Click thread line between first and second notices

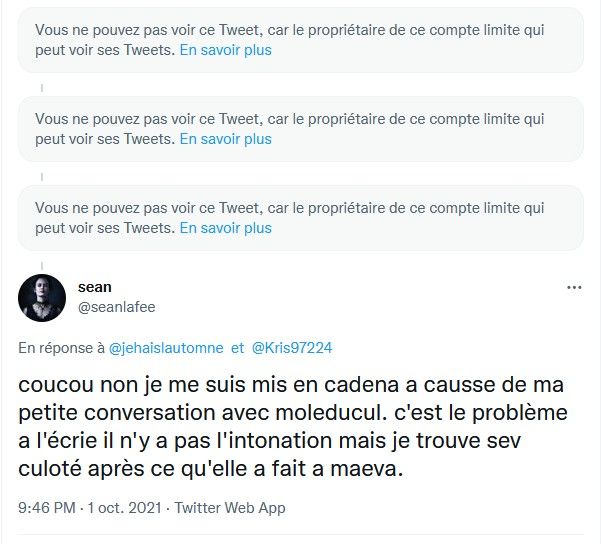click(x=42, y=85)
